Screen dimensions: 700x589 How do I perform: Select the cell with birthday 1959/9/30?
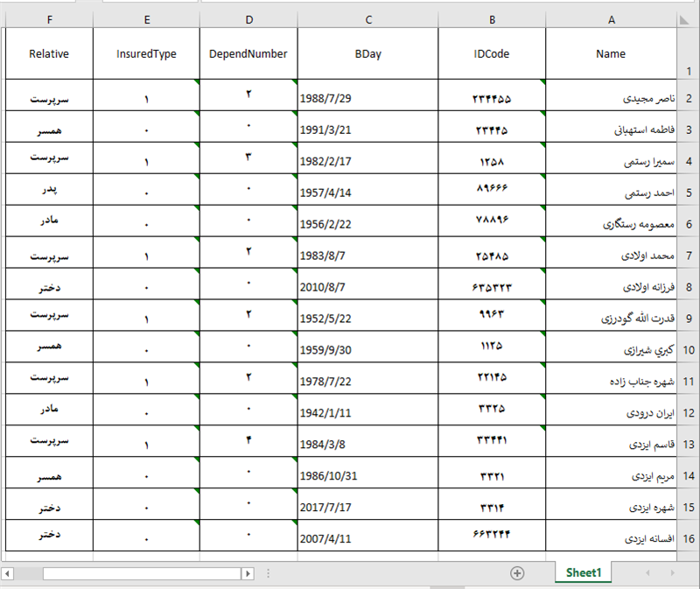coord(367,350)
